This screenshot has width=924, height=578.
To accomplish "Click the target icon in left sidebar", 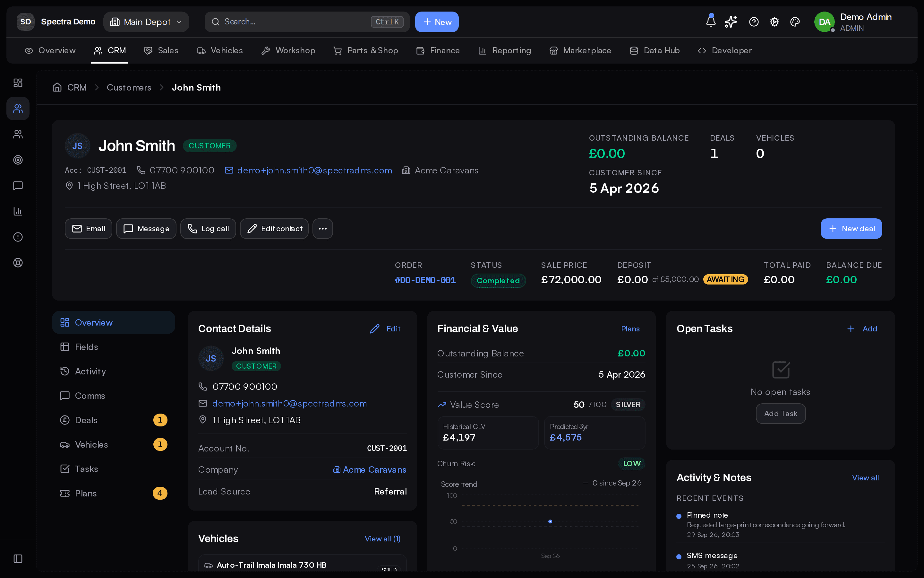I will point(18,160).
